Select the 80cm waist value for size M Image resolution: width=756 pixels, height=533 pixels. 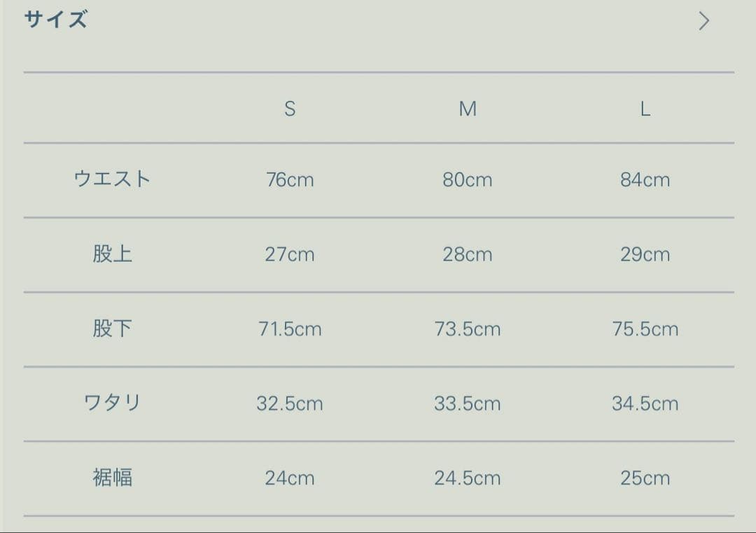pos(468,179)
